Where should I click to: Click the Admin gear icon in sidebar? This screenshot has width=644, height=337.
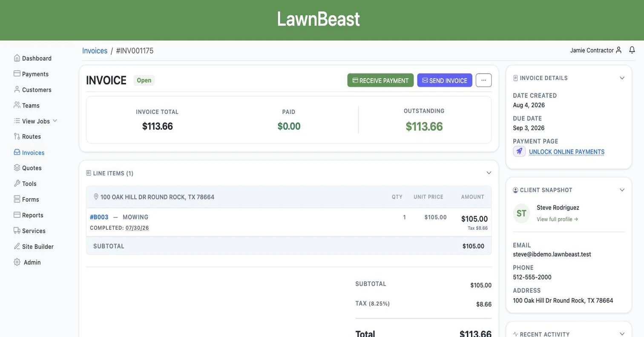click(17, 262)
